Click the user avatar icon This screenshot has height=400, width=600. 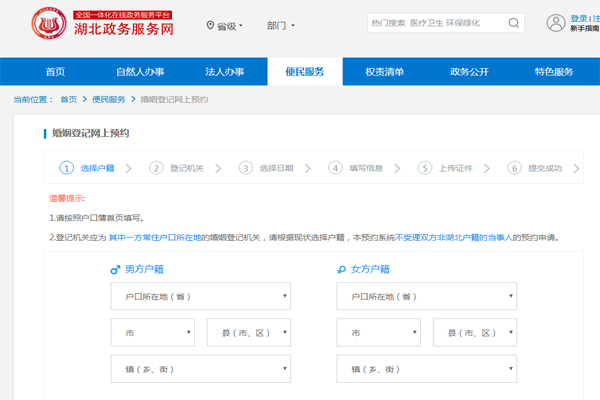click(x=556, y=23)
